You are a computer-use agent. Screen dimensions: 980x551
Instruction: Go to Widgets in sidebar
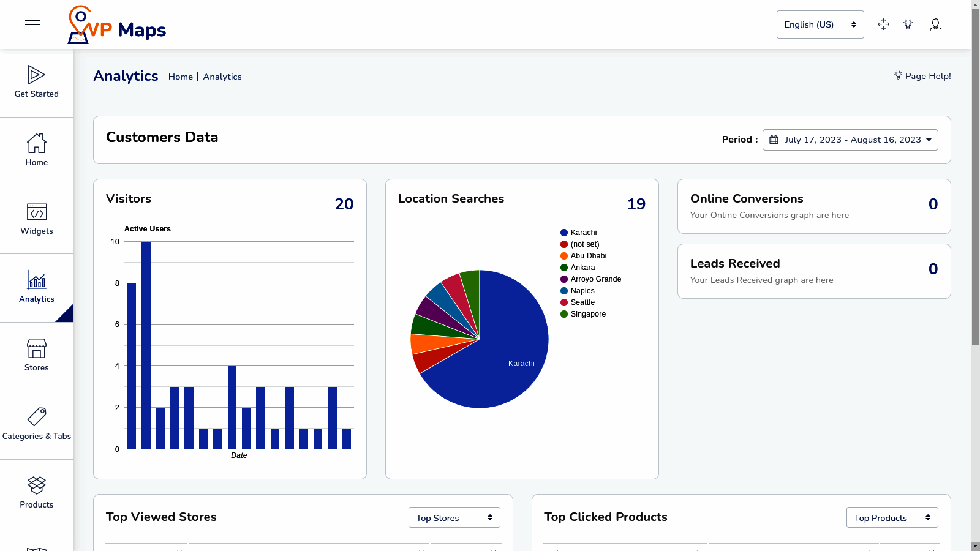37,219
